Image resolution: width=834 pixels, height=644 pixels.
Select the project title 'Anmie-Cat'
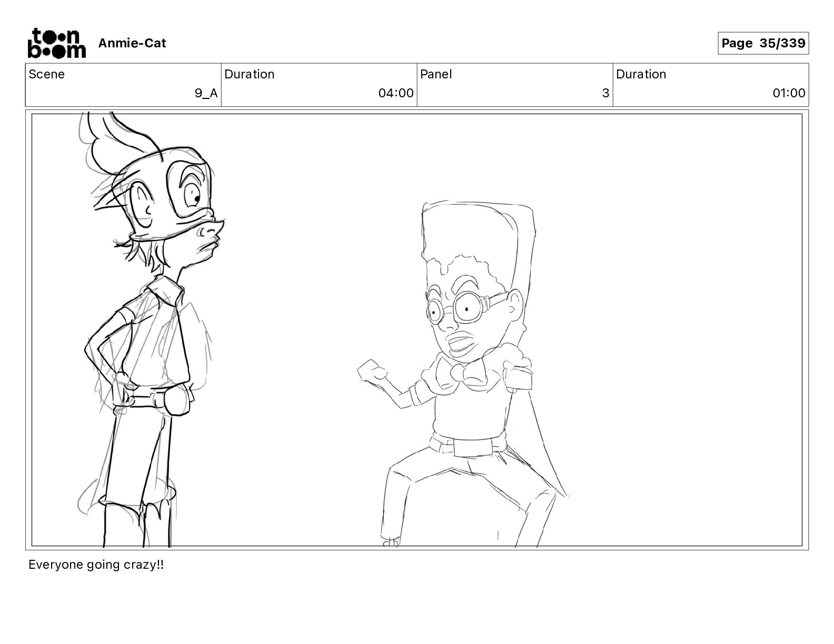coord(132,43)
